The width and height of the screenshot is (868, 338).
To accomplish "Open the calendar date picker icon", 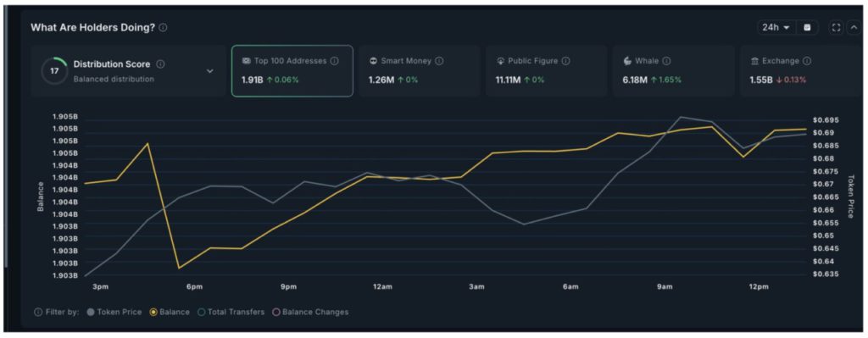I will click(x=807, y=28).
